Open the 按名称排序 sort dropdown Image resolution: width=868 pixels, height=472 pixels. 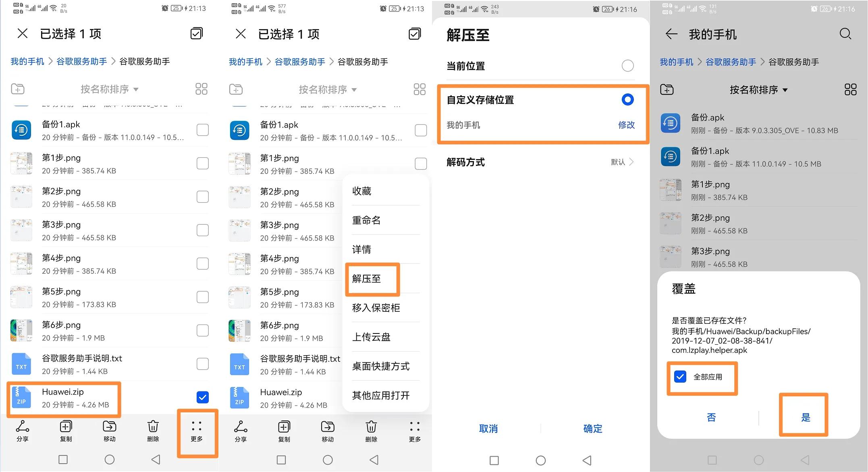click(x=109, y=89)
